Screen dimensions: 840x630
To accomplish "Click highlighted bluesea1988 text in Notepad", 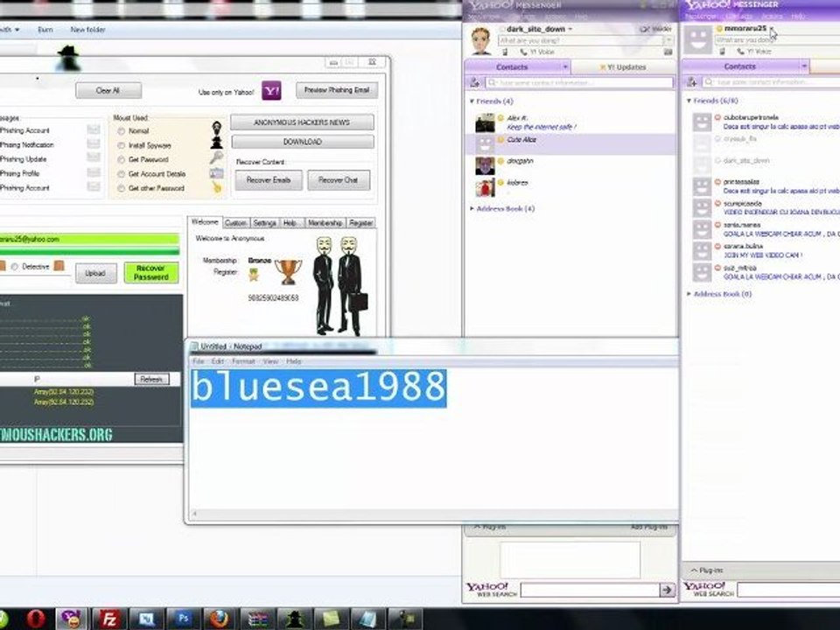I will tap(318, 388).
